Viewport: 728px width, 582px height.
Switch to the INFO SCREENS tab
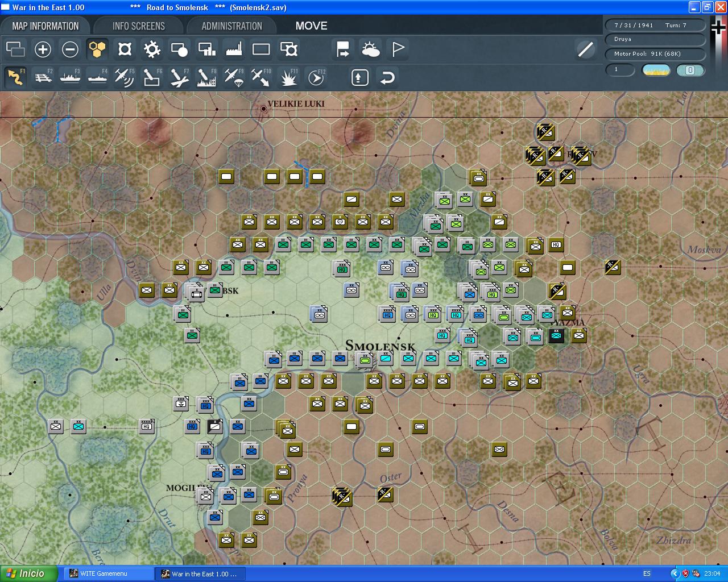[x=139, y=26]
